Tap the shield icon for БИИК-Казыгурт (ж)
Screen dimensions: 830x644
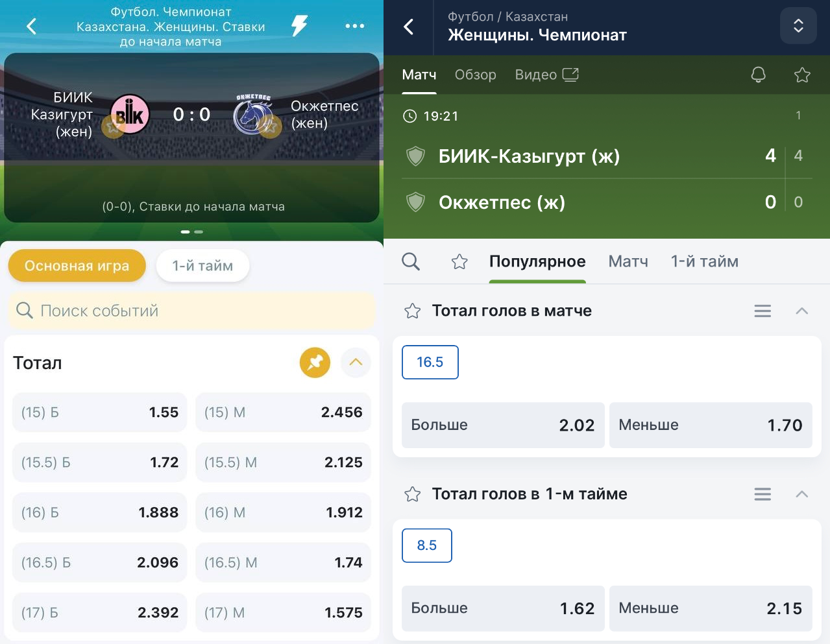coord(415,156)
